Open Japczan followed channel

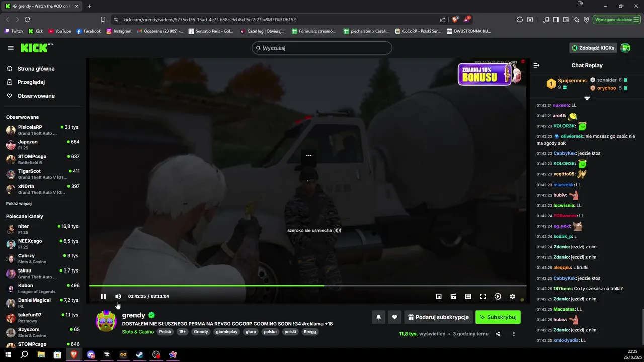pyautogui.click(x=43, y=145)
